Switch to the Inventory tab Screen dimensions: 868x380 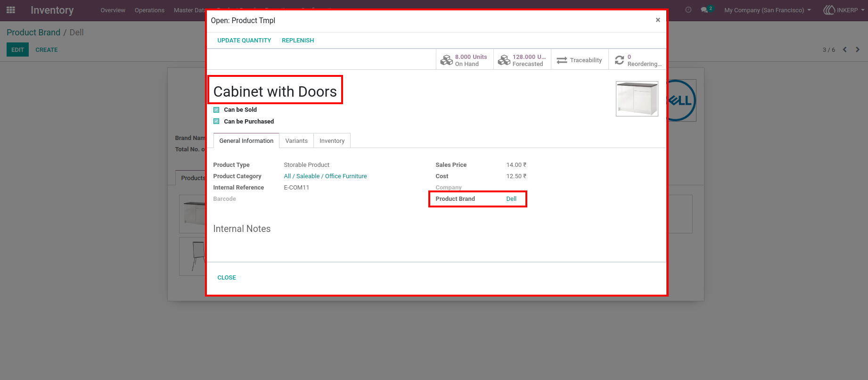pos(332,140)
